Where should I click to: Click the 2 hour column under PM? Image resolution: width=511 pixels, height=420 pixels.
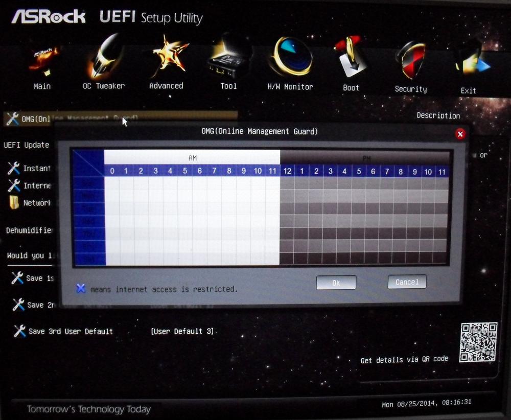[316, 171]
